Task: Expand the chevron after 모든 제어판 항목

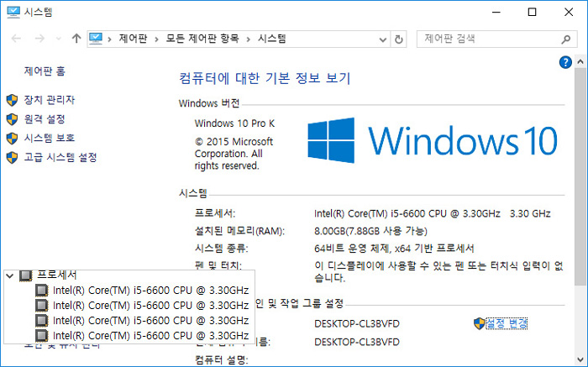Action: pos(249,39)
